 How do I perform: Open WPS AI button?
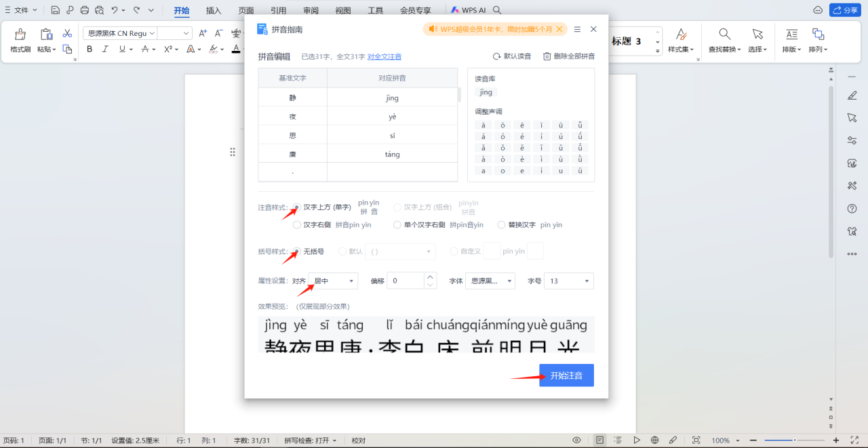tap(469, 10)
